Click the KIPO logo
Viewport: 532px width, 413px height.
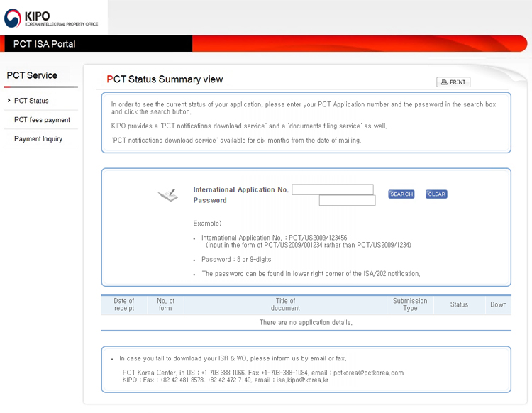tap(51, 18)
